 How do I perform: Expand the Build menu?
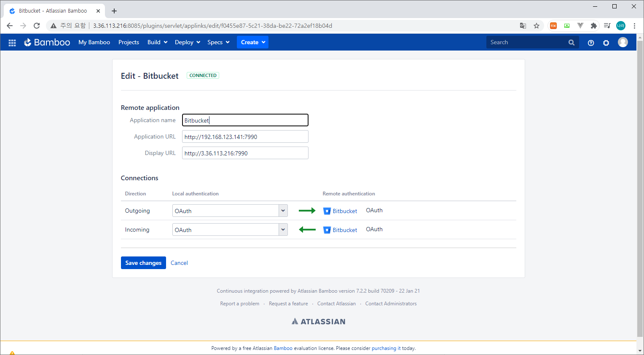[157, 42]
